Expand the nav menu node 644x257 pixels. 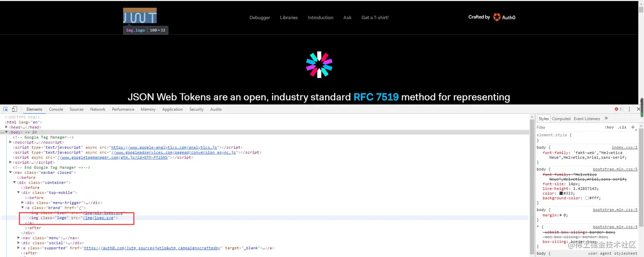[x=19, y=238]
